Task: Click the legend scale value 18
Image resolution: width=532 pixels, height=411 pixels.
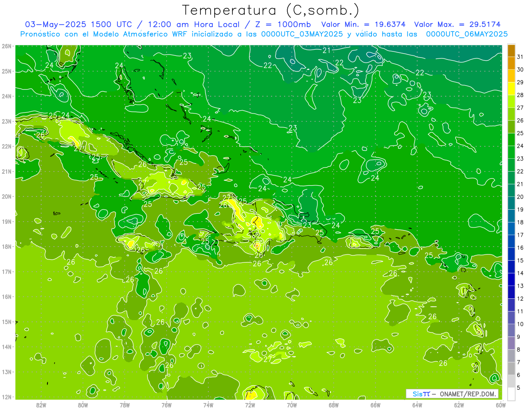Action: (x=520, y=222)
